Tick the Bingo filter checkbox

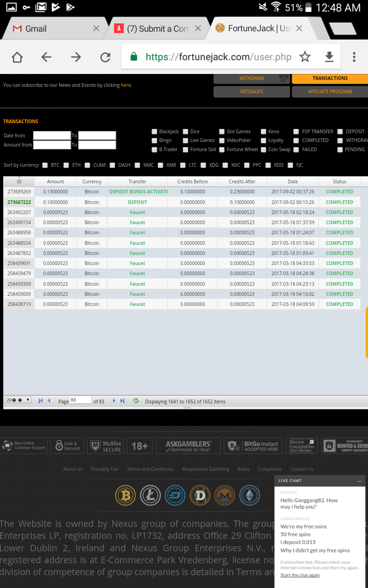pos(155,140)
